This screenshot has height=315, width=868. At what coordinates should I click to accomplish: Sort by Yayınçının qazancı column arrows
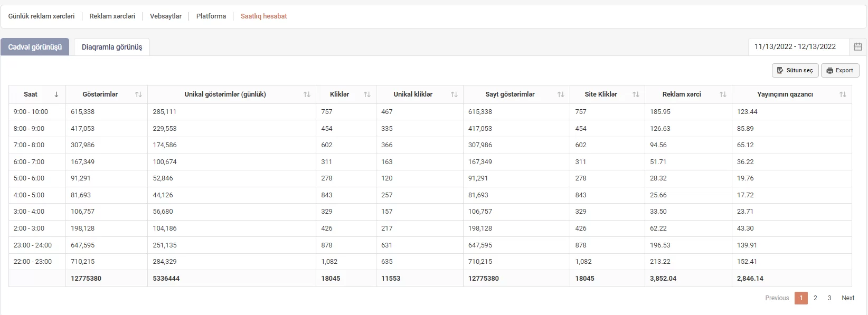843,94
